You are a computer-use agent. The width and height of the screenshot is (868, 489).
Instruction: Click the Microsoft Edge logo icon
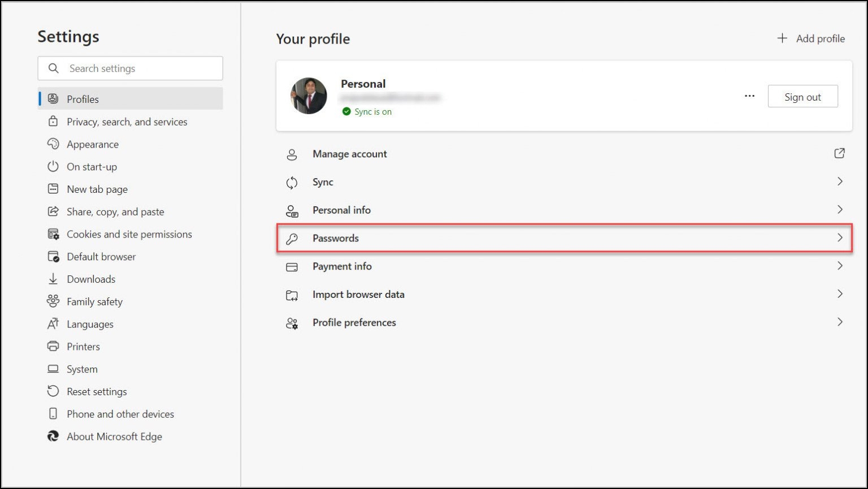(x=53, y=436)
